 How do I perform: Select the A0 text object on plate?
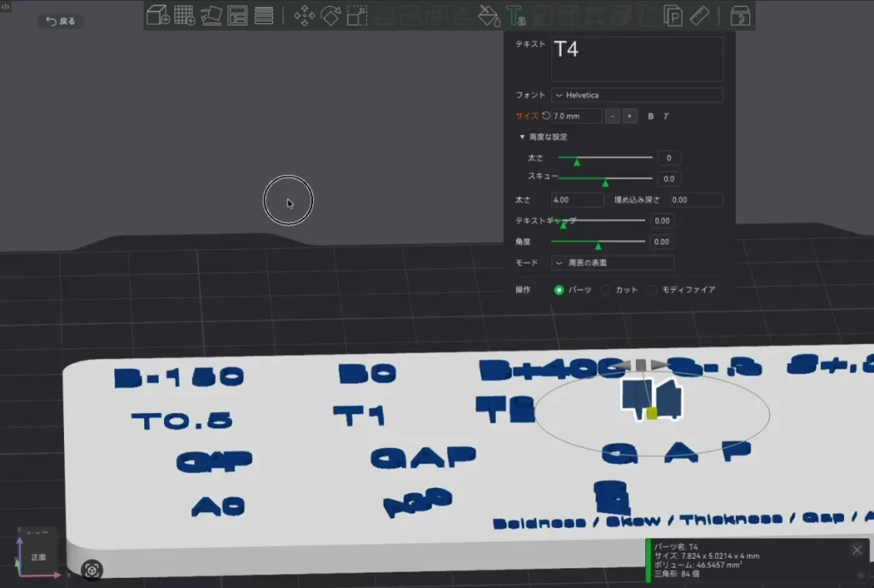[x=218, y=506]
